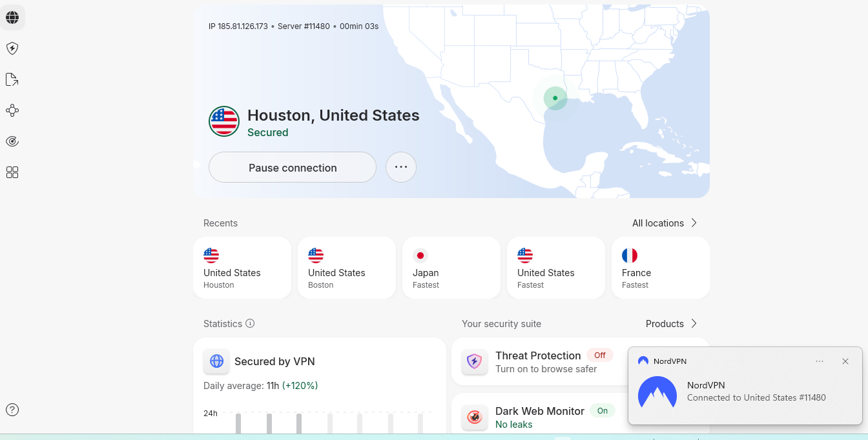Click the US flag on the Houston card
Image resolution: width=868 pixels, height=440 pixels.
[x=211, y=255]
